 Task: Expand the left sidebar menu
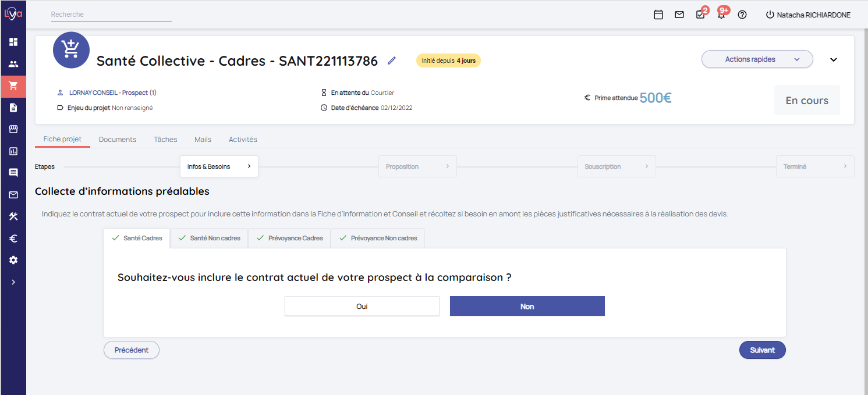point(13,282)
